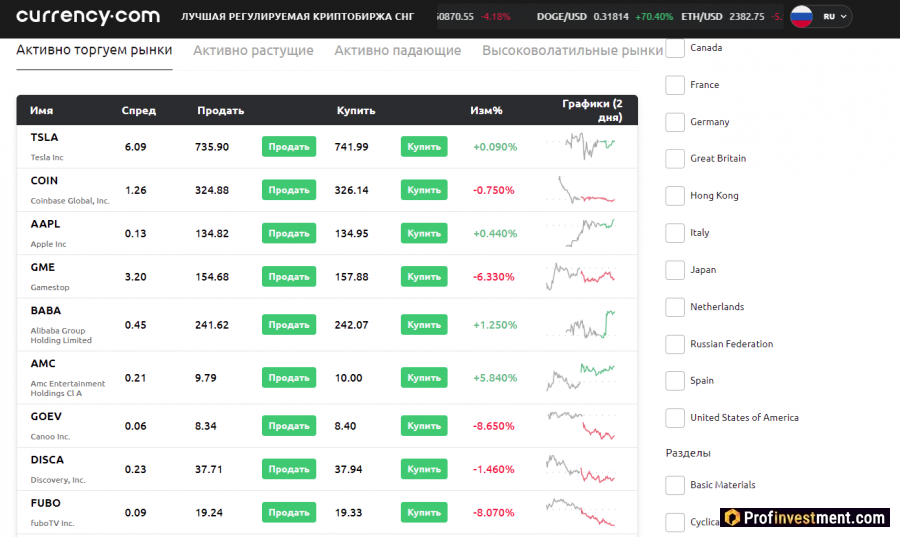Click Продать button for TSLA
Screen dimensions: 900x537
[x=289, y=146]
